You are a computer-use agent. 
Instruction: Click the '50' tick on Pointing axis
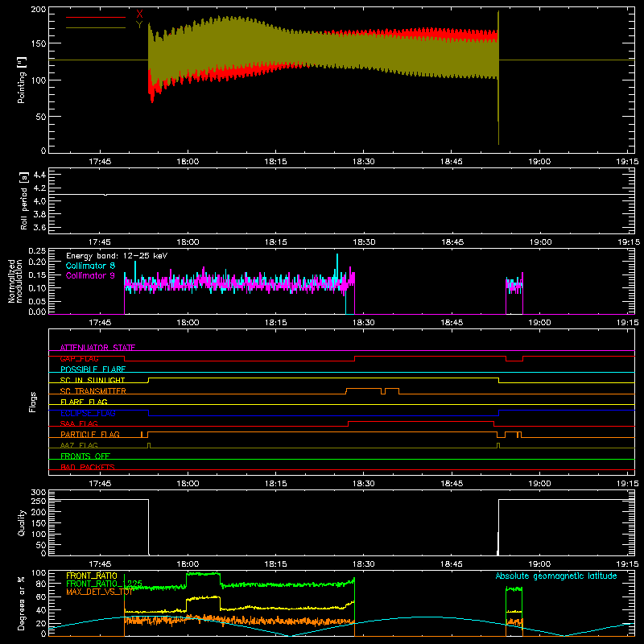tap(41, 117)
